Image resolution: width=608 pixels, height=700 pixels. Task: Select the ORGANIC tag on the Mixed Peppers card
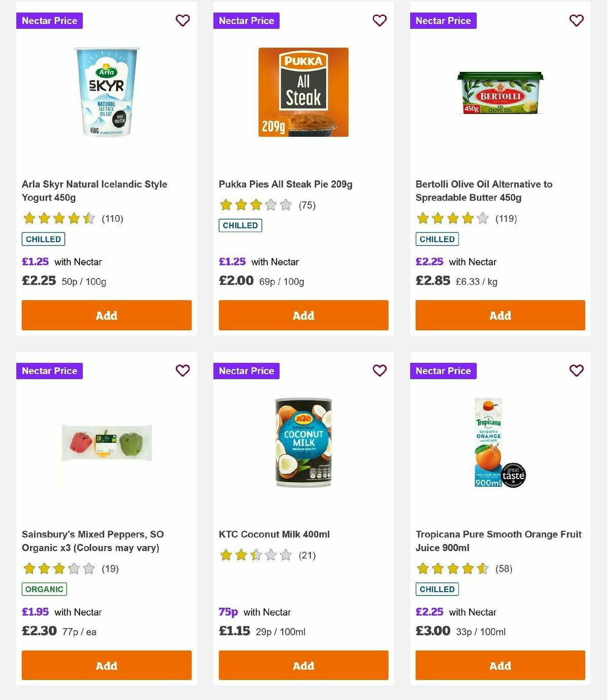[x=44, y=589]
